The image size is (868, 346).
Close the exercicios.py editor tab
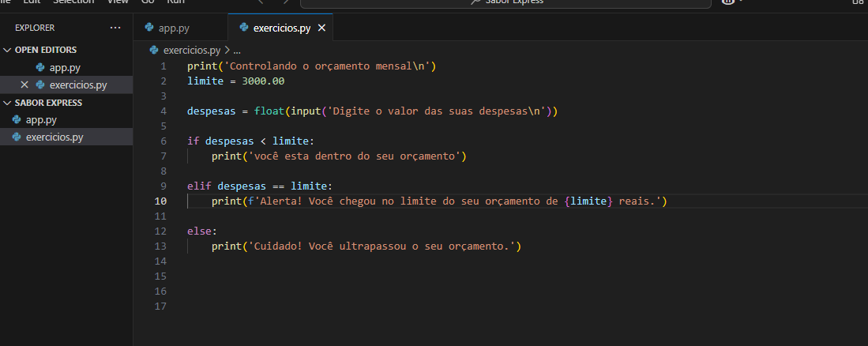tap(321, 28)
